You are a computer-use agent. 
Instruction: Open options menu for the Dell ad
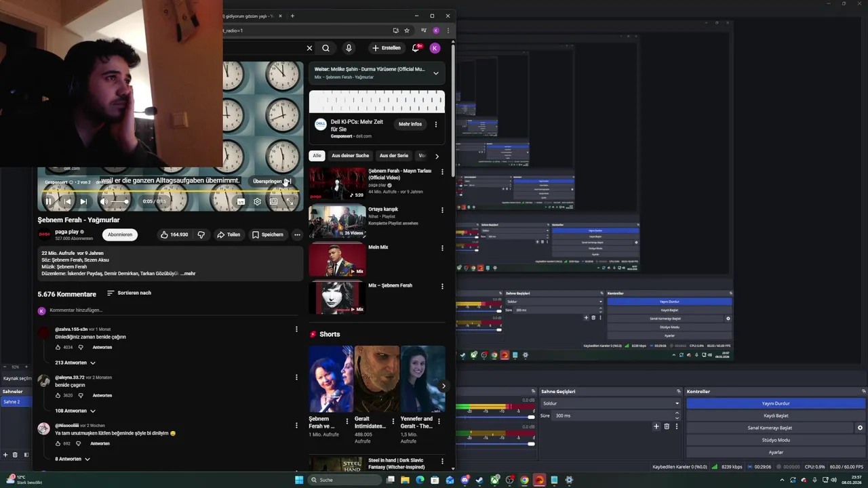436,124
